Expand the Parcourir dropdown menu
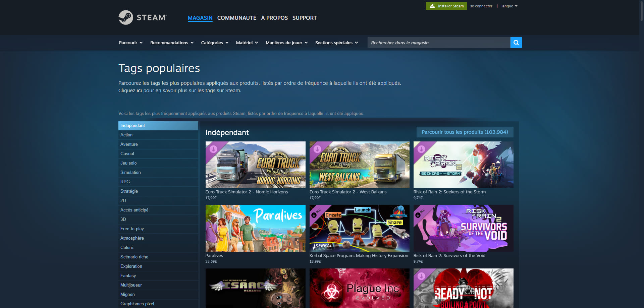Viewport: 644px width, 308px height. click(x=131, y=43)
